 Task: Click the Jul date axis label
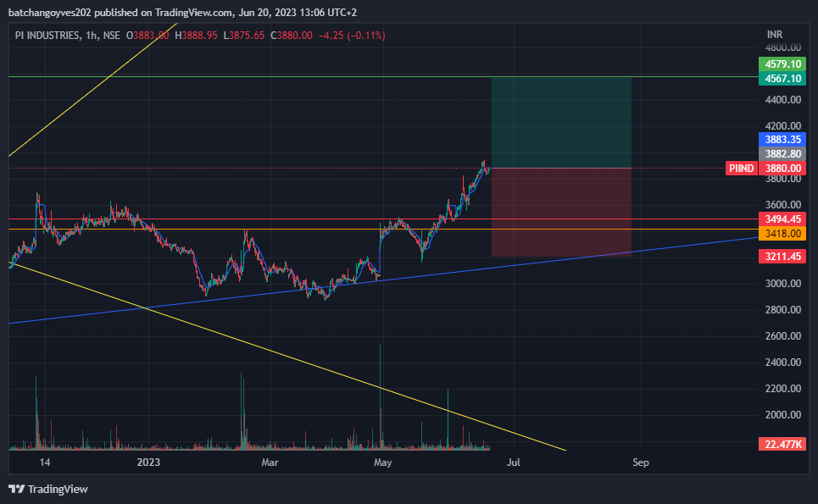tap(514, 462)
